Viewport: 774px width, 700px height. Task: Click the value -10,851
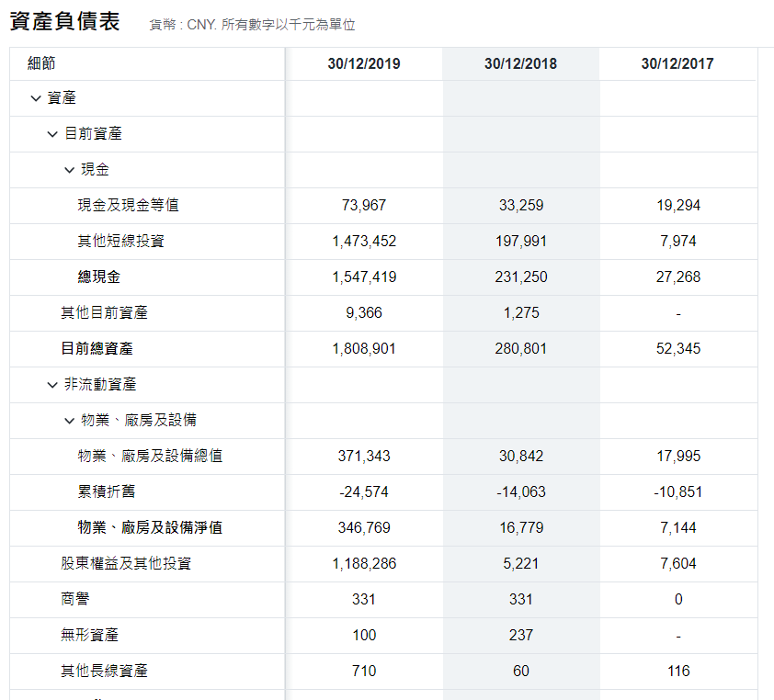678,491
